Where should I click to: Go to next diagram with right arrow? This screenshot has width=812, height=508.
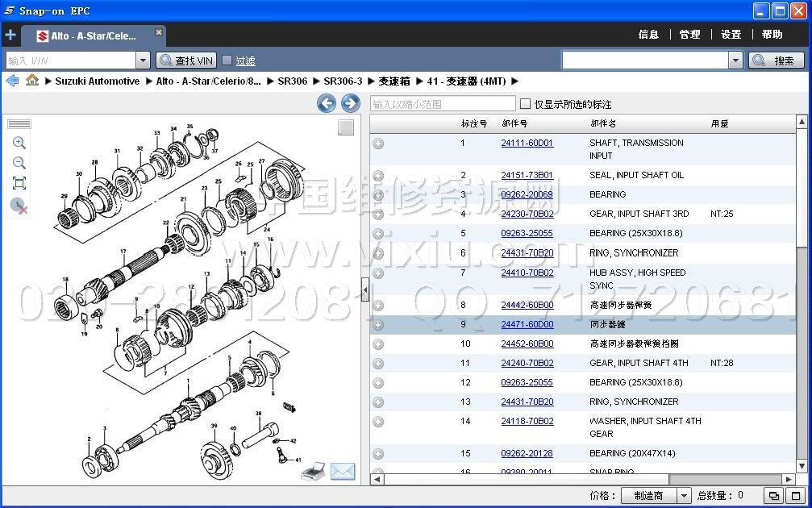pos(350,103)
